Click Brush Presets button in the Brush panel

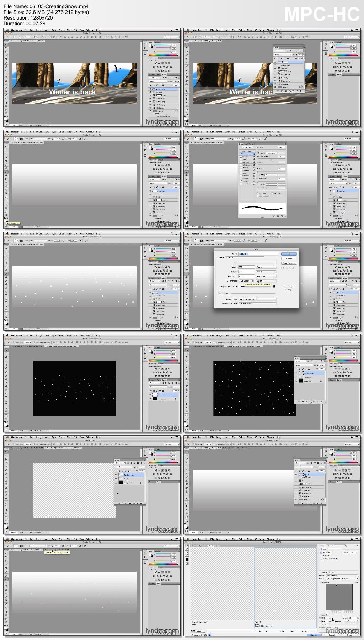tap(247, 147)
